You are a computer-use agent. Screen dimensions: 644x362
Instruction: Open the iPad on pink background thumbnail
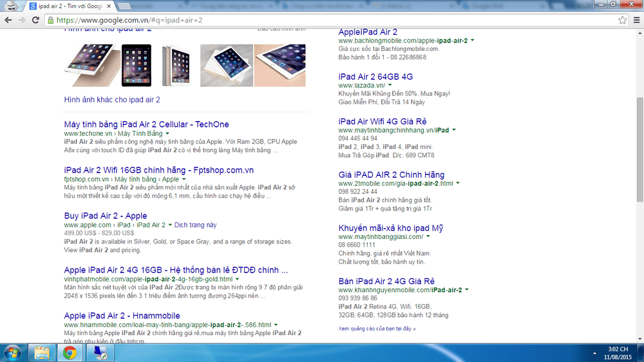pos(279,65)
